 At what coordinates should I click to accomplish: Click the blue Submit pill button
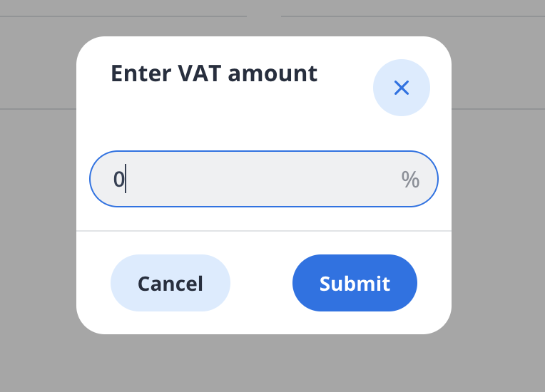pyautogui.click(x=355, y=283)
